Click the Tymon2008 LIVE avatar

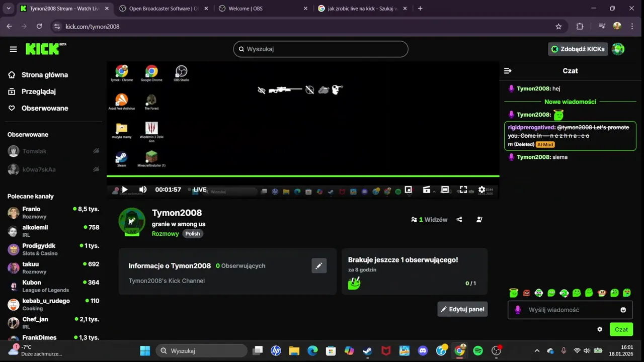132,222
